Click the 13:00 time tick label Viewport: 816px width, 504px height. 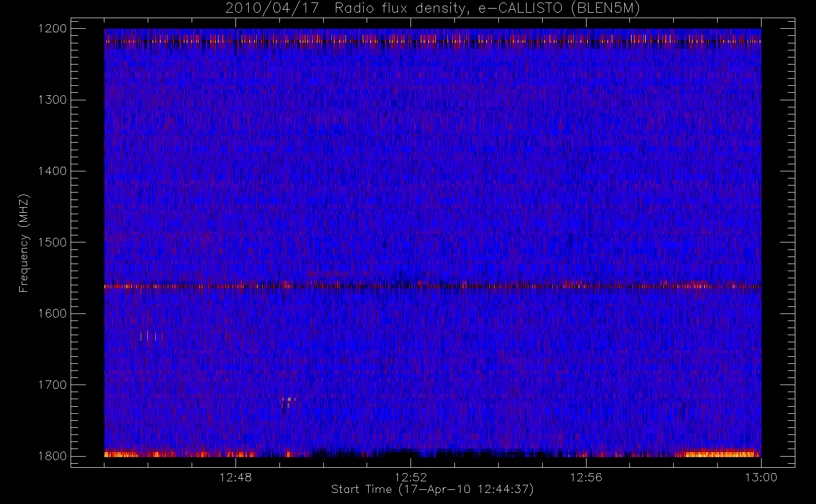[761, 477]
